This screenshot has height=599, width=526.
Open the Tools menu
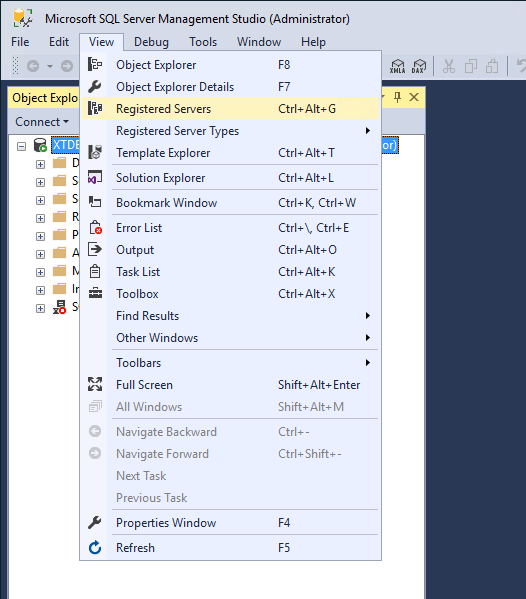[x=203, y=42]
